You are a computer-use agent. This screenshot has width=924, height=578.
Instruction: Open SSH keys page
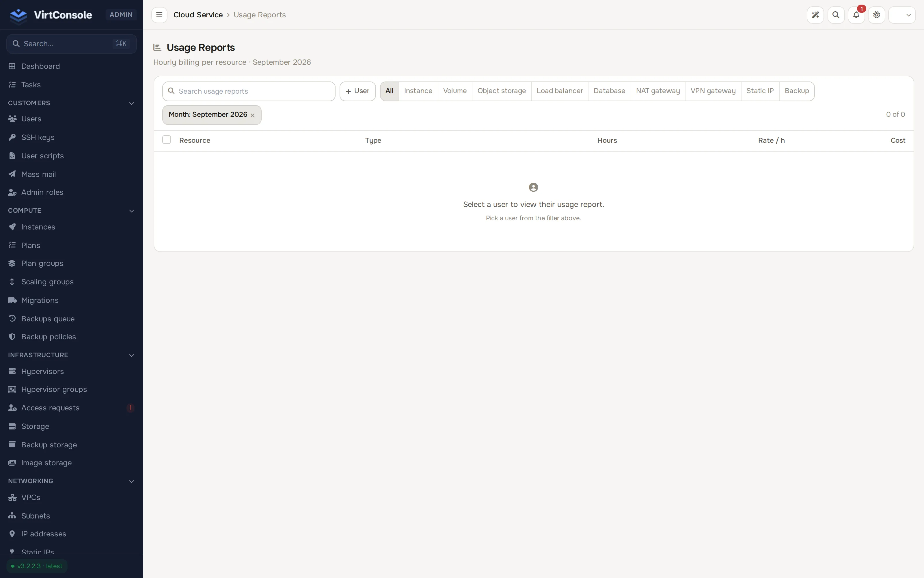coord(71,137)
